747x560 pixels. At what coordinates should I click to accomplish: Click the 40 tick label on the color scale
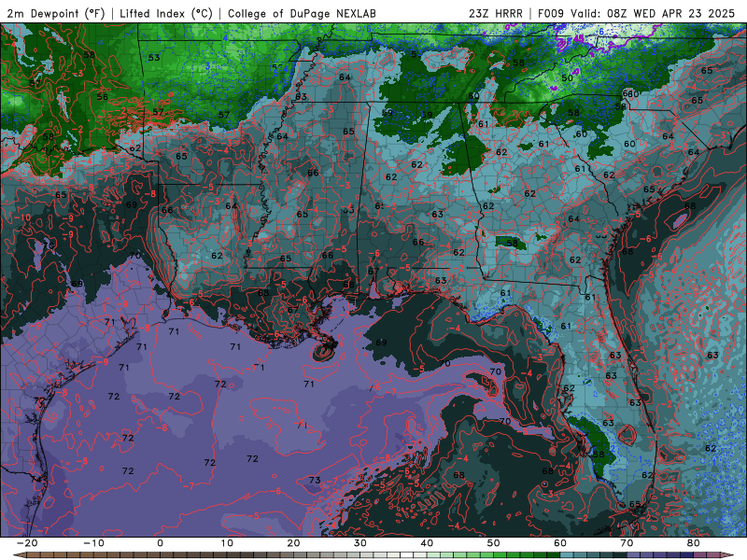coord(427,543)
